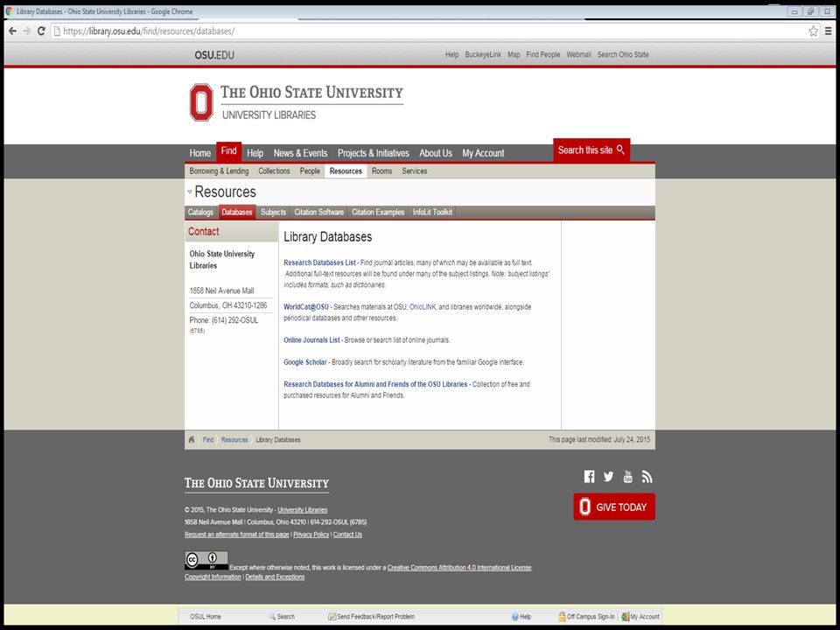
Task: Go back using the browser back arrow
Action: click(12, 31)
